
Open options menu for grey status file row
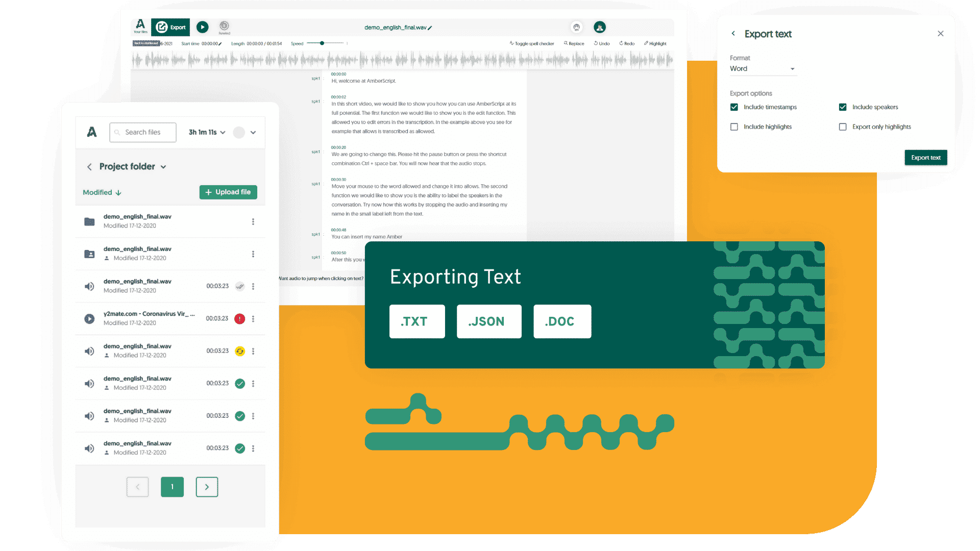[x=253, y=286]
